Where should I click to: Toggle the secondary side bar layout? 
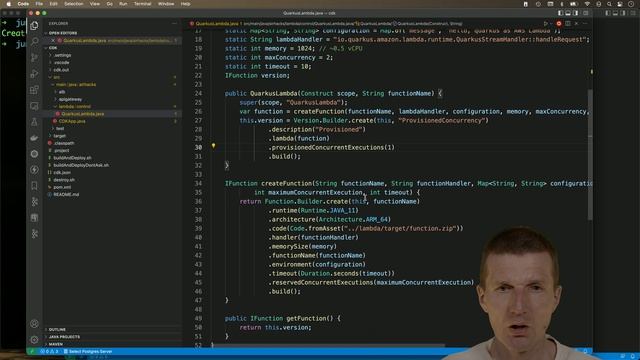click(x=576, y=13)
